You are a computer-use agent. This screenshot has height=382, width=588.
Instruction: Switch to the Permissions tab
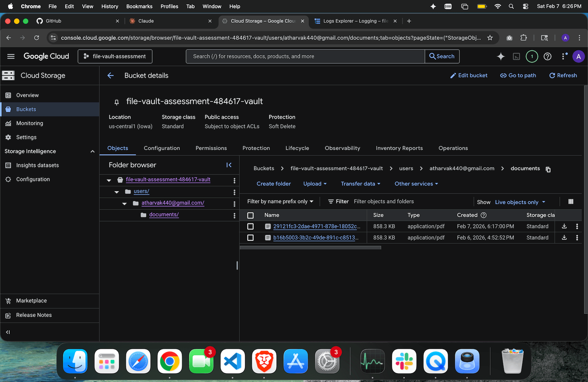click(211, 148)
